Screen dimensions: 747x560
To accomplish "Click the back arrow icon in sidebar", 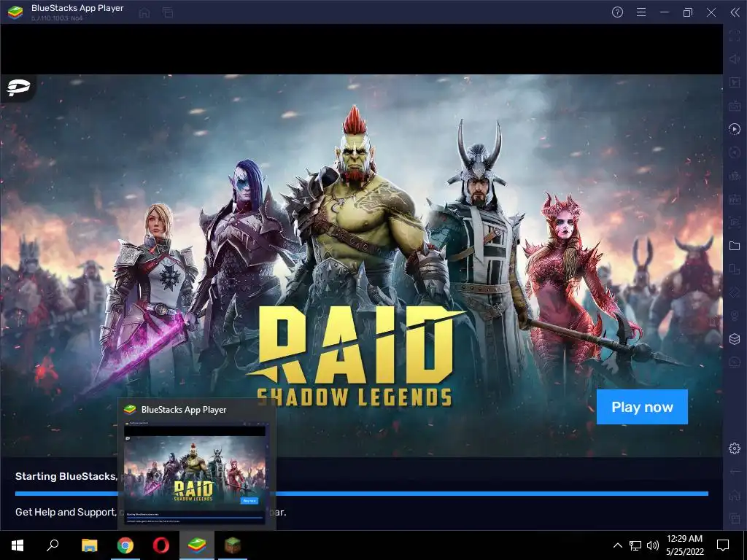I will pos(734,472).
